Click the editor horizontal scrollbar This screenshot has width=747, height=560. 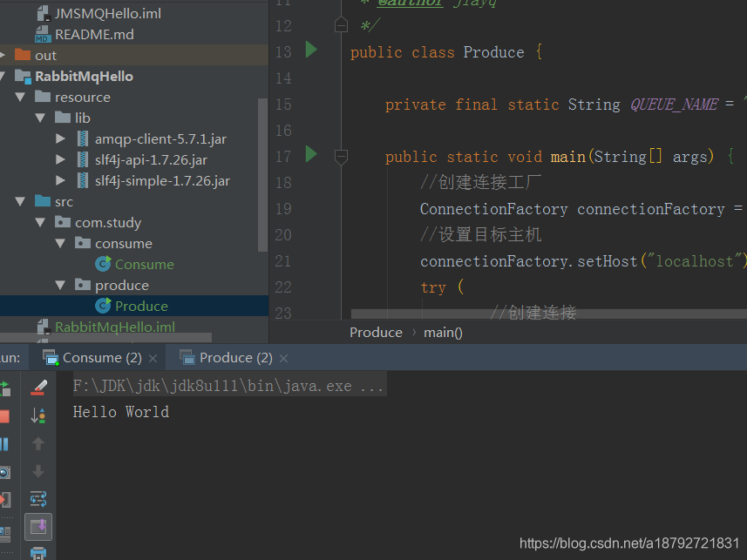(x=549, y=314)
